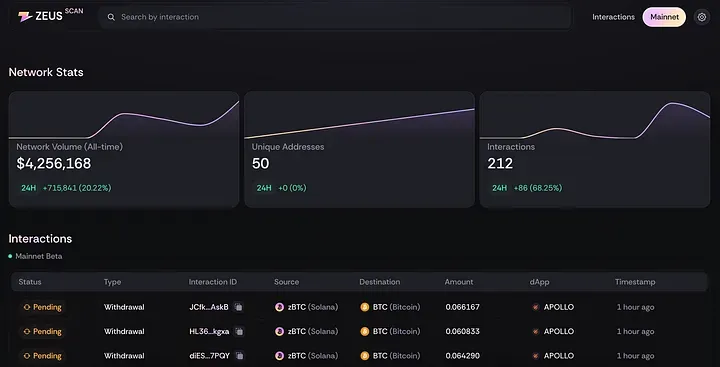The width and height of the screenshot is (720, 367).
Task: Click the Bitcoin icon in second row
Action: click(x=365, y=332)
